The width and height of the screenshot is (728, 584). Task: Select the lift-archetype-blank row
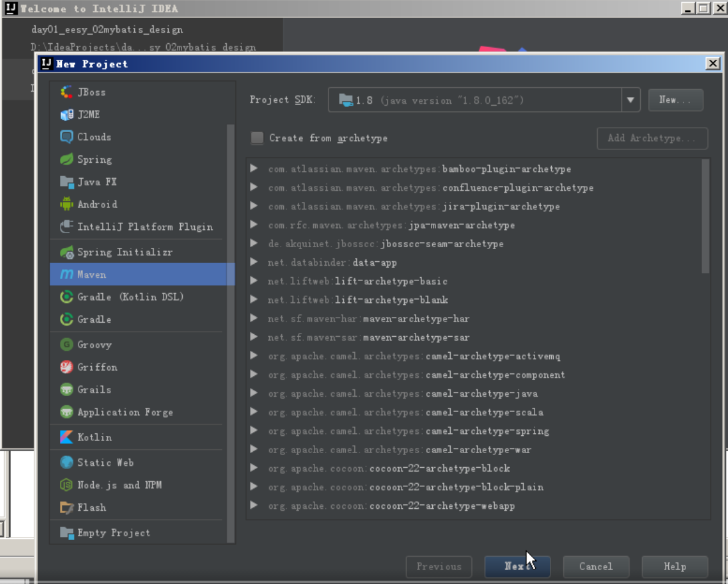click(x=474, y=300)
